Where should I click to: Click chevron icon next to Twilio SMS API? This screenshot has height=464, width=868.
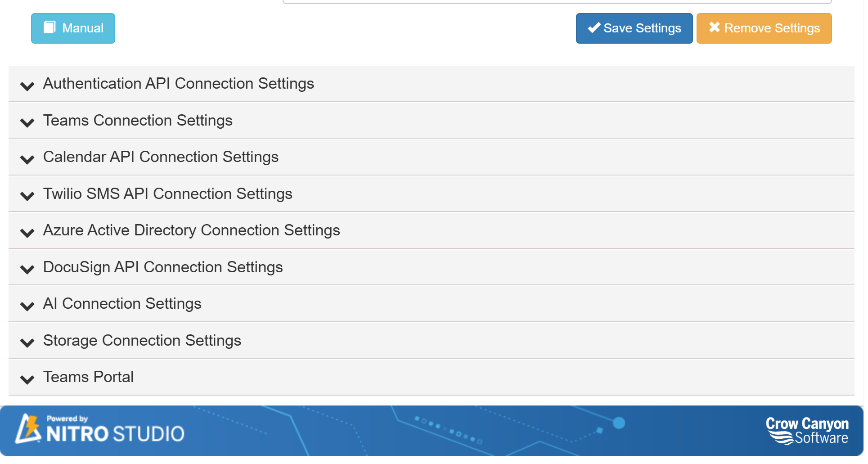tap(27, 196)
